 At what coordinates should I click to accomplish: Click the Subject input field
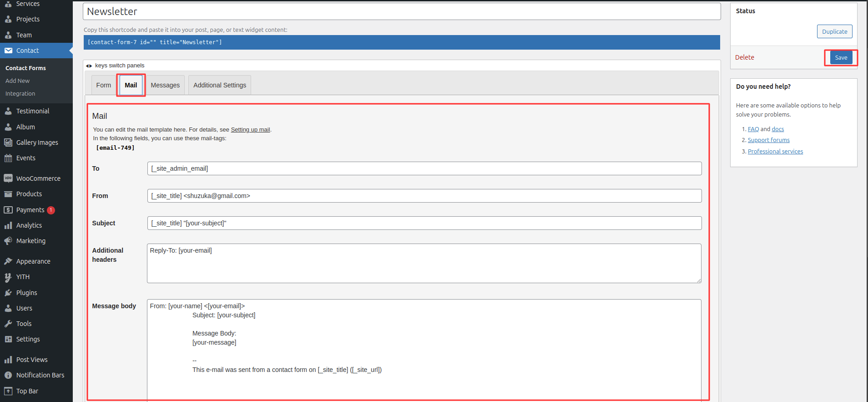424,223
